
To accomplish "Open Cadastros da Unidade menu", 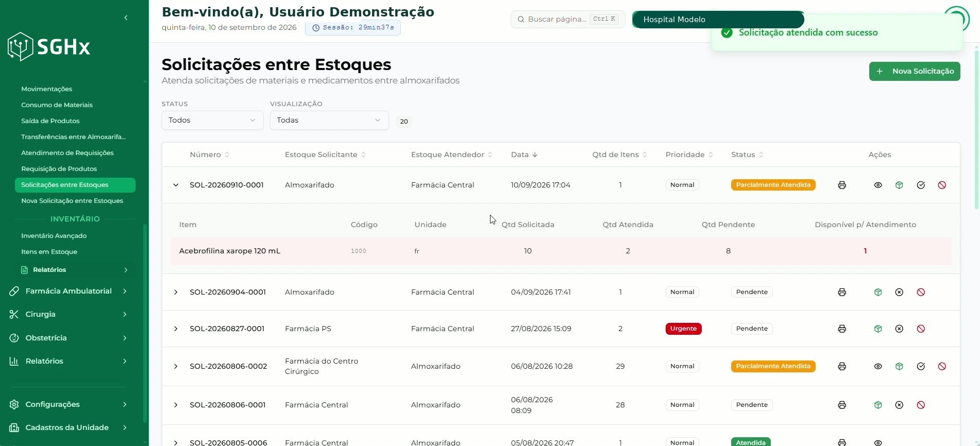I will pyautogui.click(x=69, y=427).
